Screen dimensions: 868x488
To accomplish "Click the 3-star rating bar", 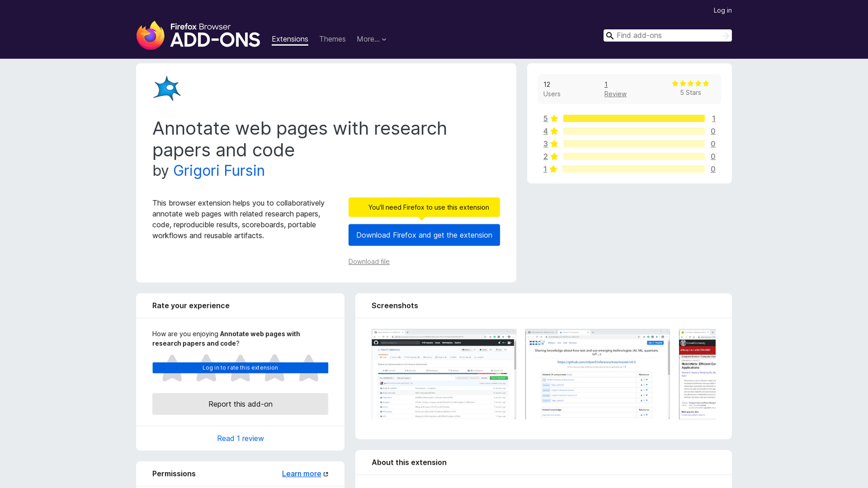I will tap(634, 144).
